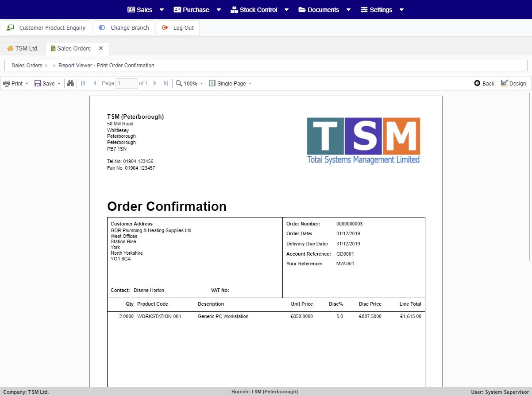
Task: Expand the Documents dropdown arrow
Action: (x=348, y=10)
